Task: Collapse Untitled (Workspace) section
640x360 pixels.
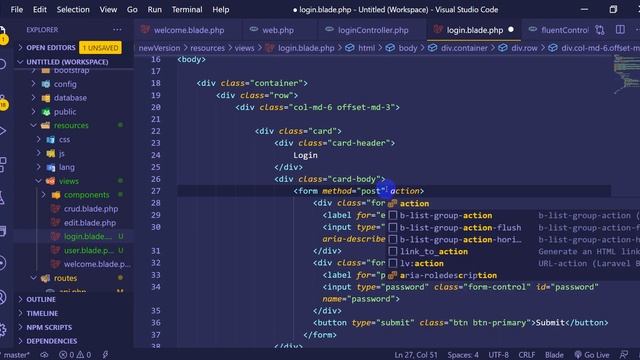Action: coord(20,62)
